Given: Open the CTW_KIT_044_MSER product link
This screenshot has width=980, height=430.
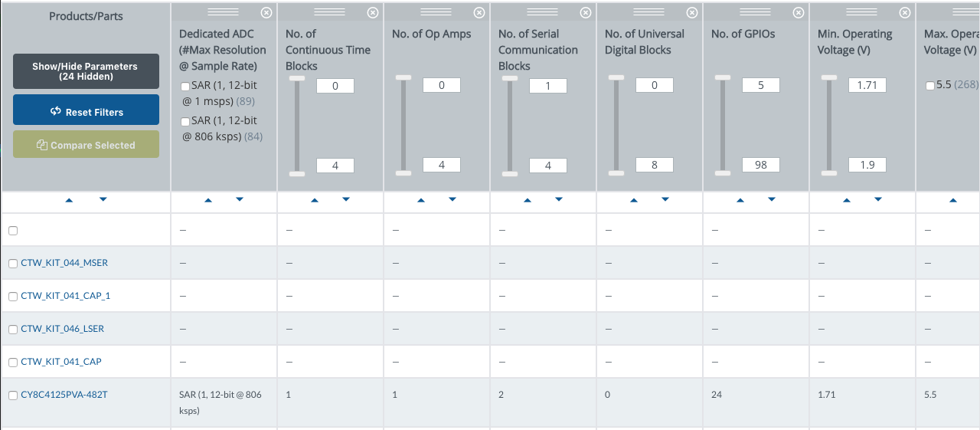Looking at the screenshot, I should pos(64,263).
